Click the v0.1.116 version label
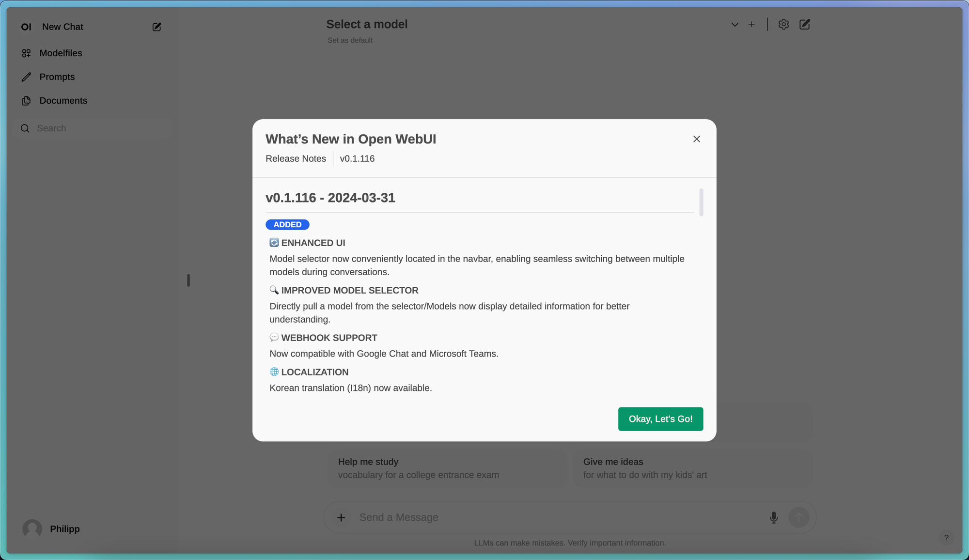The height and width of the screenshot is (560, 969). click(357, 159)
